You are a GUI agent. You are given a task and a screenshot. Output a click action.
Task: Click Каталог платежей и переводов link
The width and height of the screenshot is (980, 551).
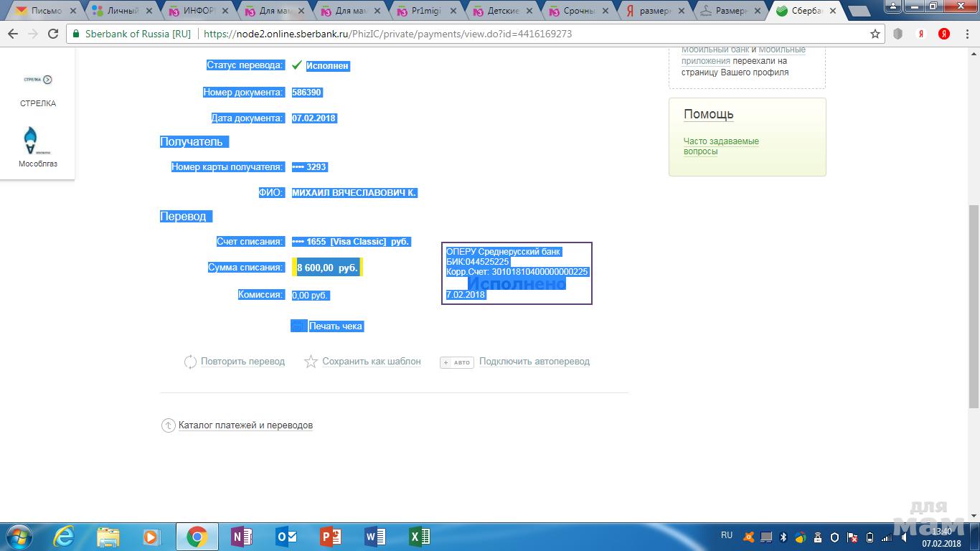point(245,425)
